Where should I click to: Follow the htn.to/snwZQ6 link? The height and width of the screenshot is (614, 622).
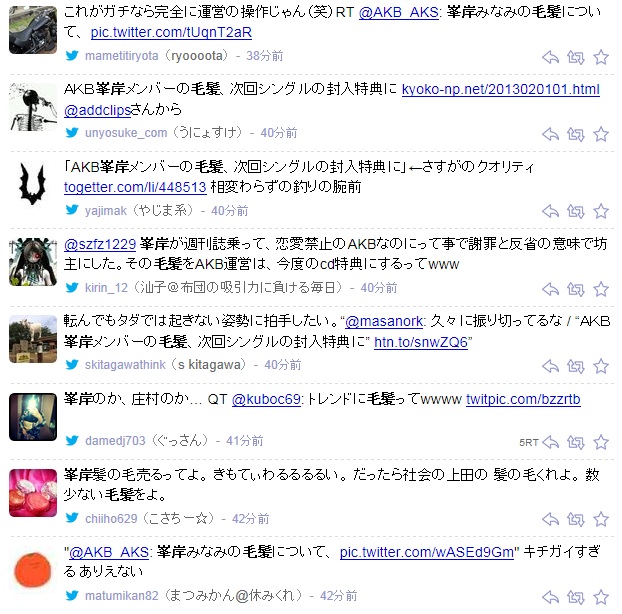pos(421,342)
